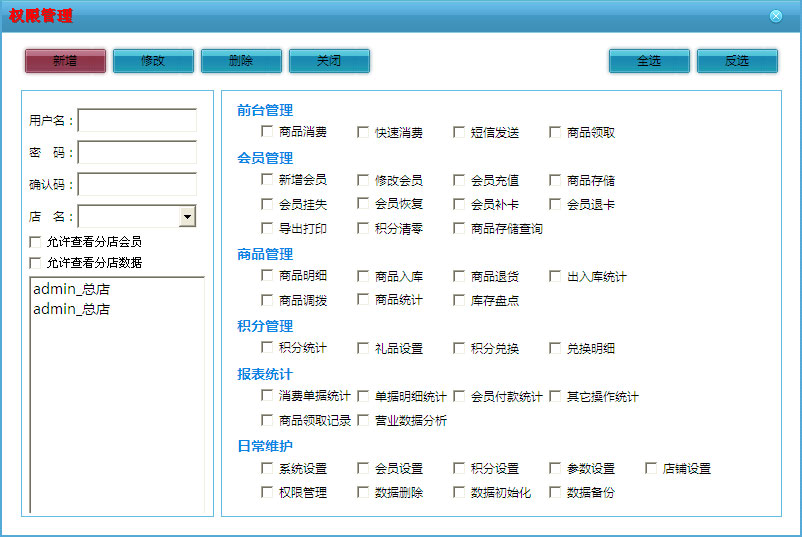Check 礼品设置 permission
The height and width of the screenshot is (537, 802).
coord(363,348)
